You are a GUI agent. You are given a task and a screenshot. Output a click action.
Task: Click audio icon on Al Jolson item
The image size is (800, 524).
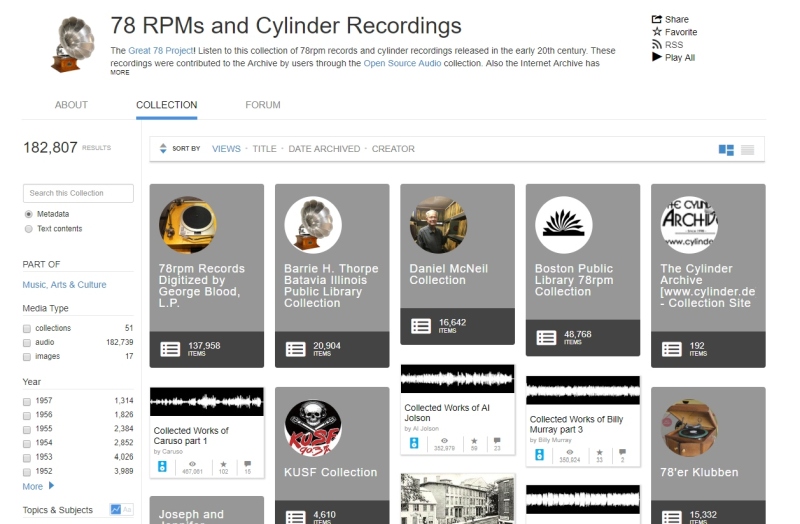pyautogui.click(x=414, y=443)
